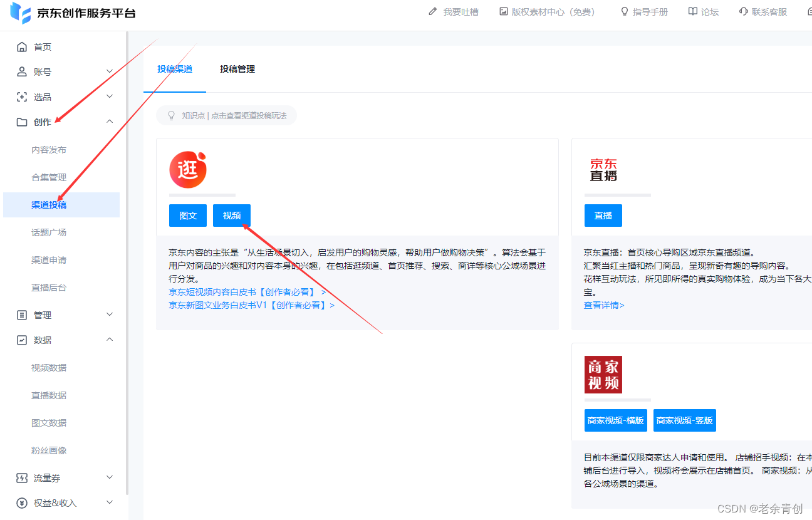Click the pencil icon beside 我要吐槽
The height and width of the screenshot is (520, 812).
433,12
